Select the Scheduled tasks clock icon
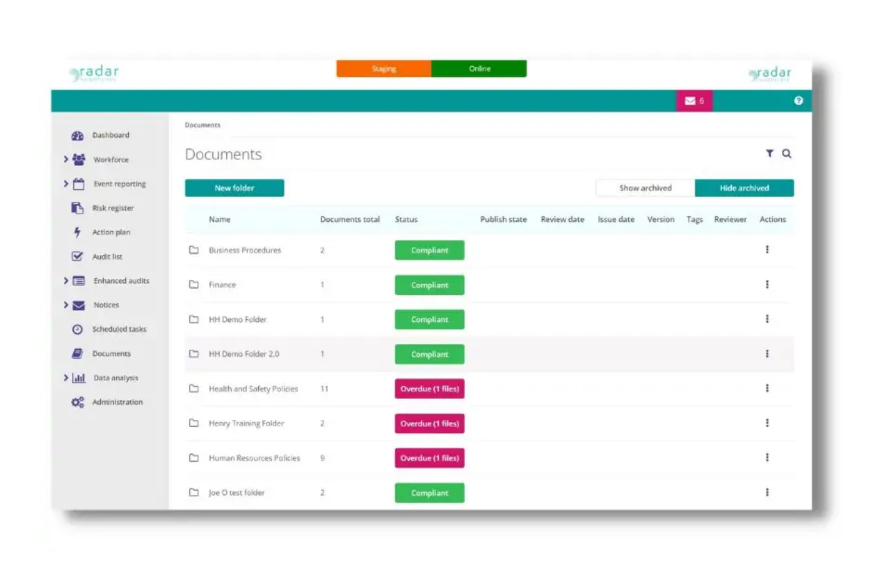 click(77, 329)
